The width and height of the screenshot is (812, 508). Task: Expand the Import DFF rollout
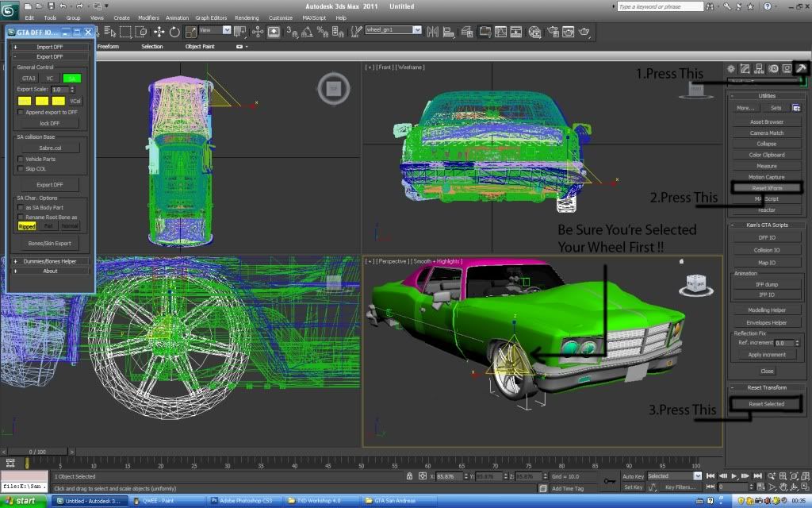pos(50,47)
